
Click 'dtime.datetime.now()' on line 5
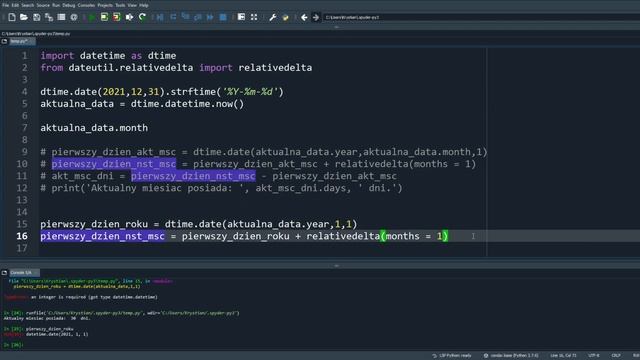click(x=187, y=104)
